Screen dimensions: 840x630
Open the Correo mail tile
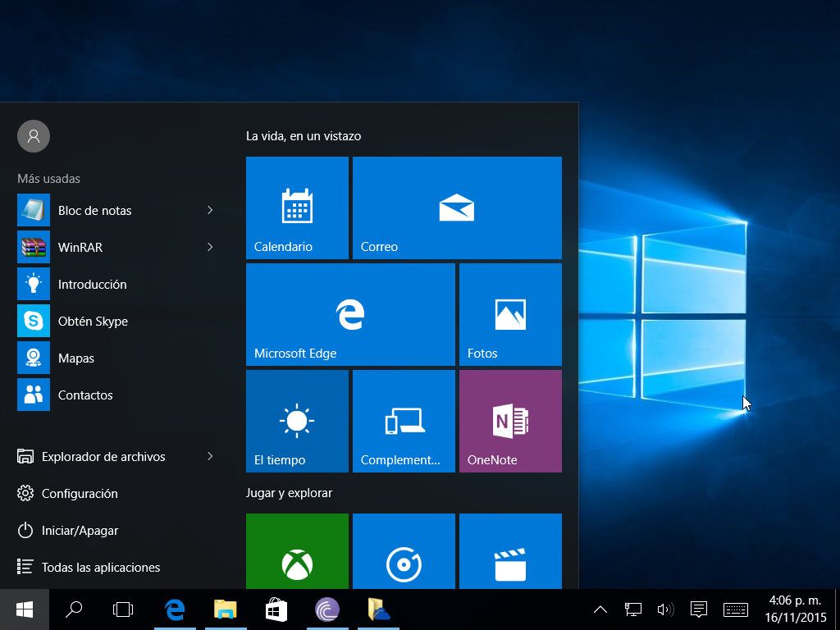(457, 208)
